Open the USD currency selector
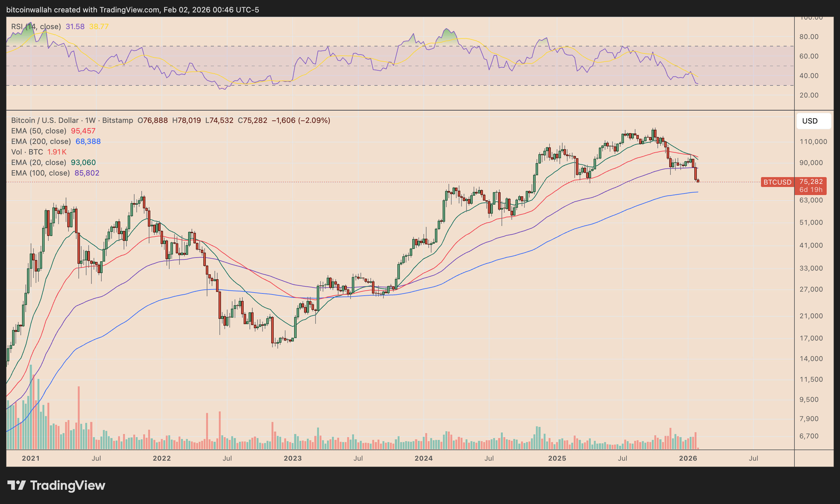Screen dimensions: 840x504 813,121
